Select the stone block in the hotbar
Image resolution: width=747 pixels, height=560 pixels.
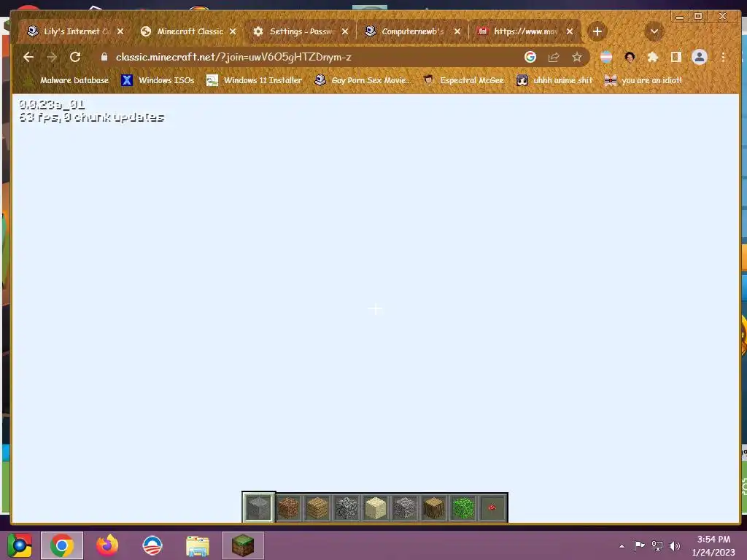point(259,507)
